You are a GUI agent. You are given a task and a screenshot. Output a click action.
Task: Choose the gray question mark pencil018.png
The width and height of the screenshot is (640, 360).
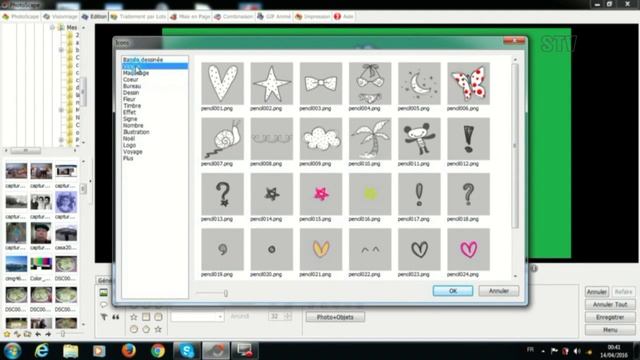coord(468,194)
